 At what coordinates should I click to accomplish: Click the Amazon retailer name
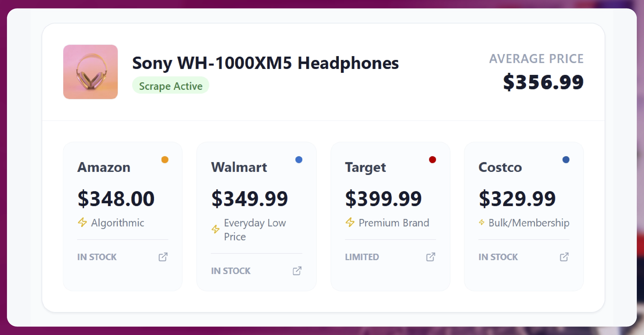tap(104, 167)
